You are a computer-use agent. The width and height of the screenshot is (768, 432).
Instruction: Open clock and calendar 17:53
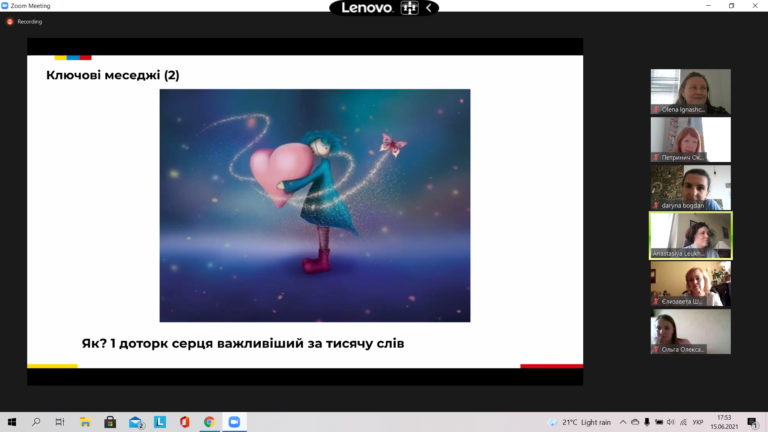point(724,422)
